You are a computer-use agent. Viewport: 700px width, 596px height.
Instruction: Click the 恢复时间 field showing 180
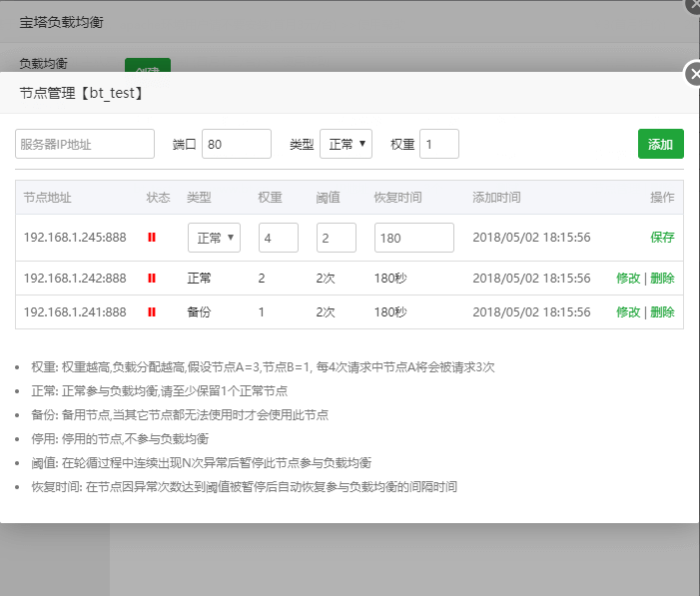[413, 238]
